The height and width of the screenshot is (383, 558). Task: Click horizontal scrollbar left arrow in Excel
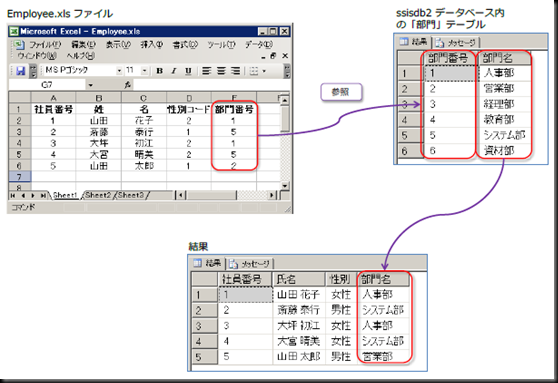coord(181,195)
